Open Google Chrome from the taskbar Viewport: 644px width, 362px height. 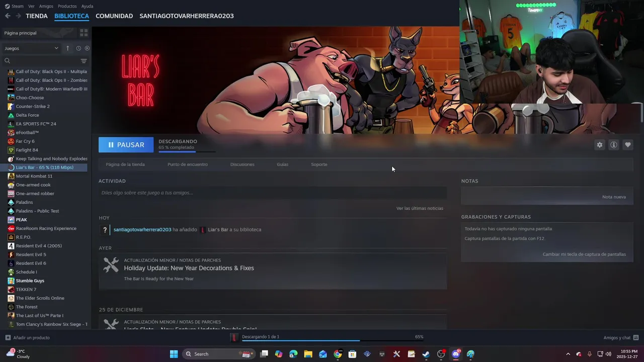tap(338, 354)
